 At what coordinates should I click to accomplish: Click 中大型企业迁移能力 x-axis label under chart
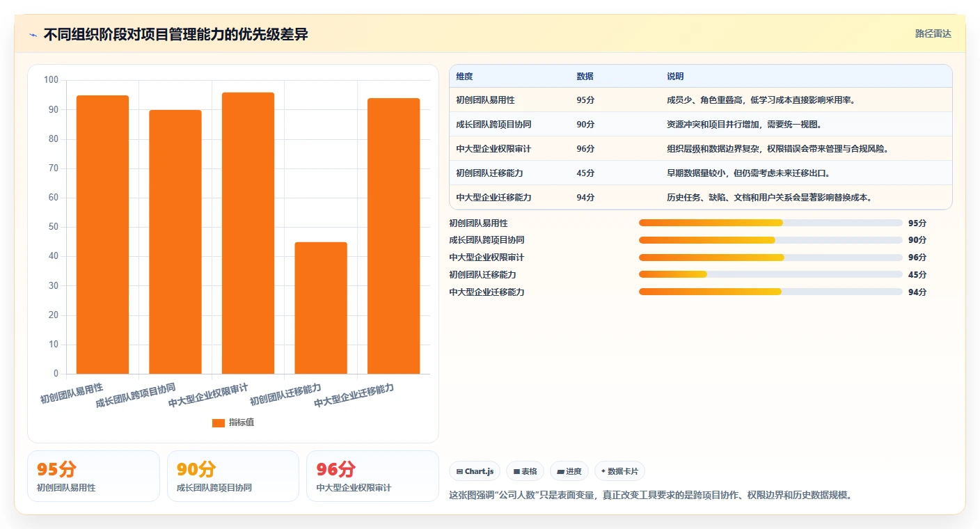[x=354, y=395]
